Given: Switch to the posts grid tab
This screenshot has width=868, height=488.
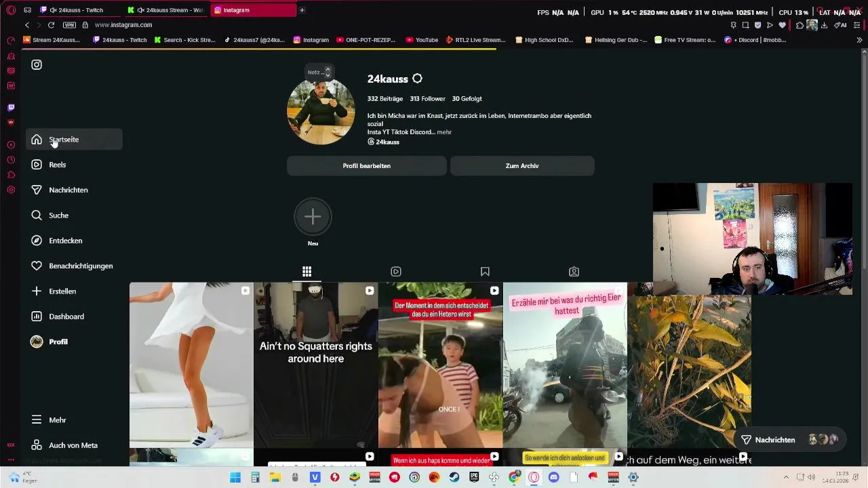Looking at the screenshot, I should [x=307, y=272].
